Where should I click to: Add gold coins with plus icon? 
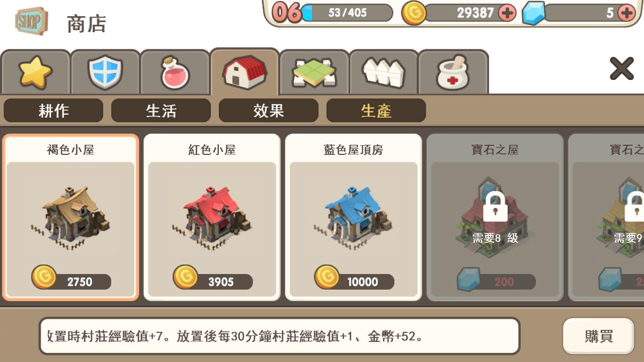507,13
